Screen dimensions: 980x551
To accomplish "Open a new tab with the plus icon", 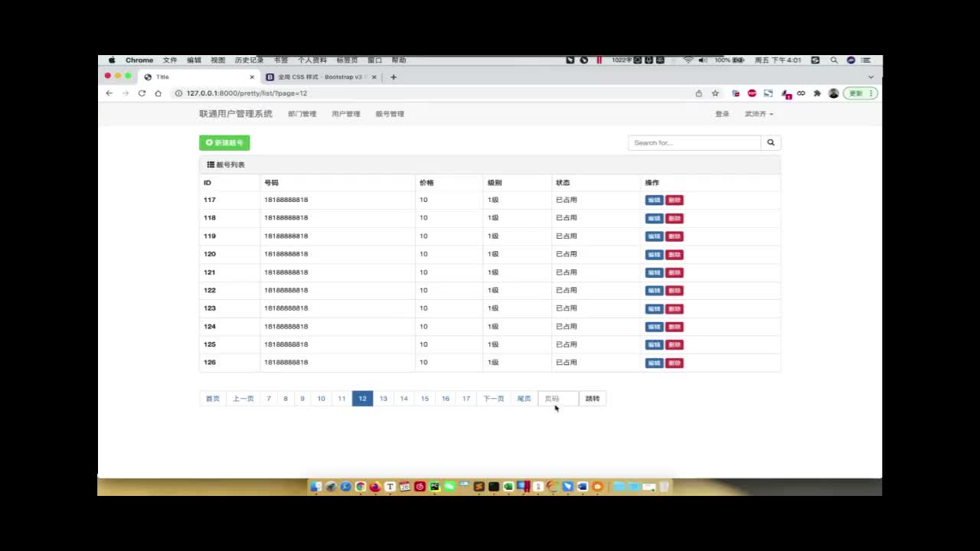I will 394,77.
